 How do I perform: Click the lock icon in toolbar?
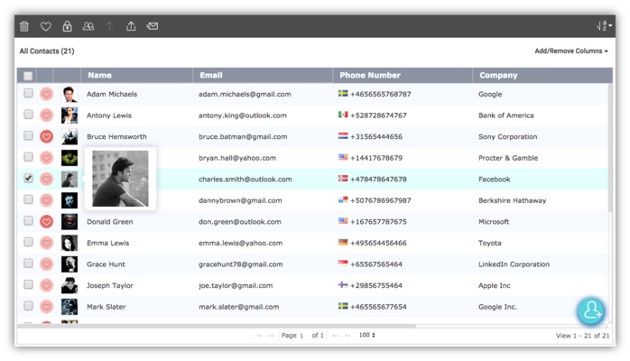pyautogui.click(x=67, y=27)
